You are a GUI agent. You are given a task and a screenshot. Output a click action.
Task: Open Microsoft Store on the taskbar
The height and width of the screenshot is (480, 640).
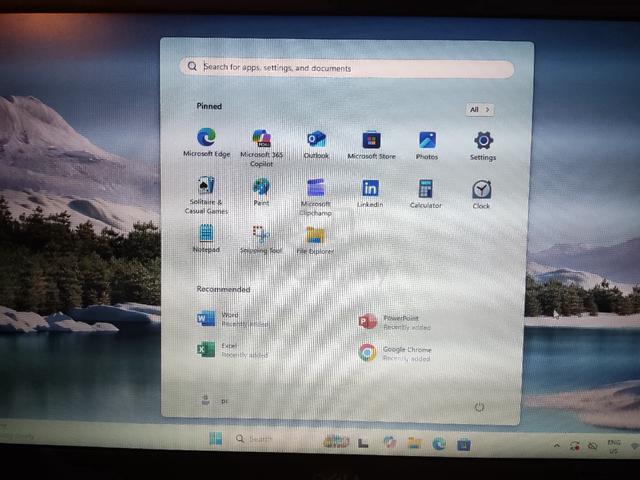(x=463, y=444)
